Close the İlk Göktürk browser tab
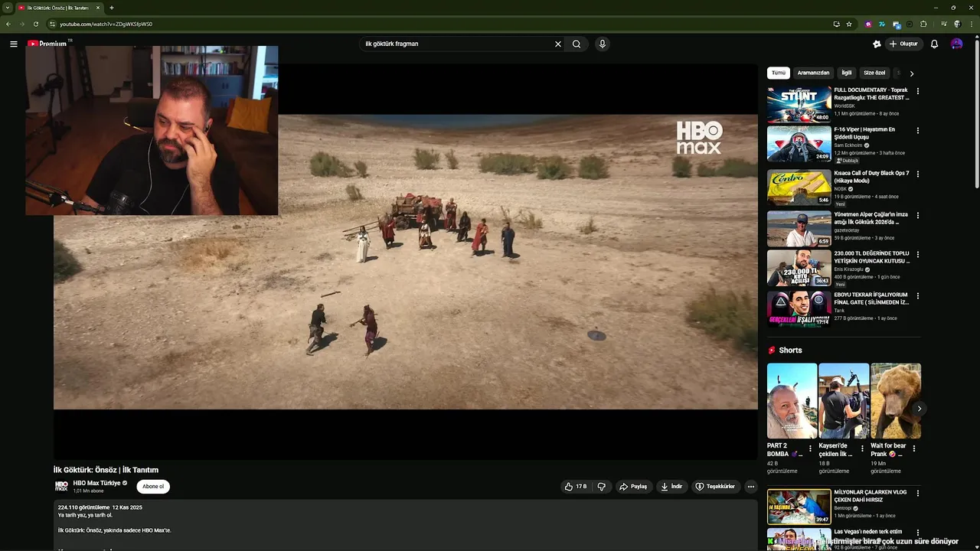 (98, 8)
